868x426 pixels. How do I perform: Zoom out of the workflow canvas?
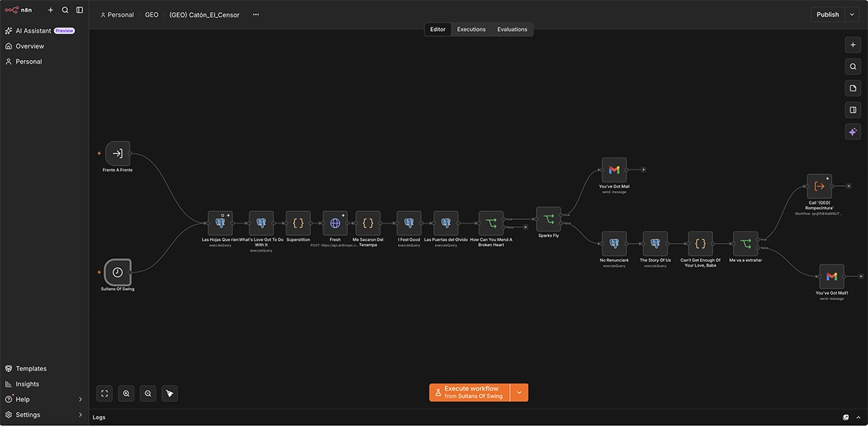click(x=148, y=393)
